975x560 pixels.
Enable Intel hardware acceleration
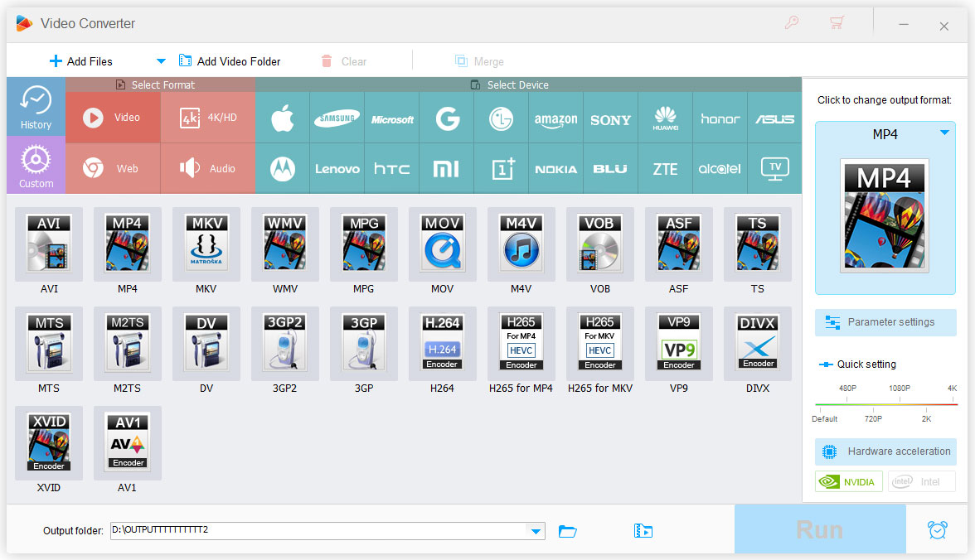click(x=921, y=480)
